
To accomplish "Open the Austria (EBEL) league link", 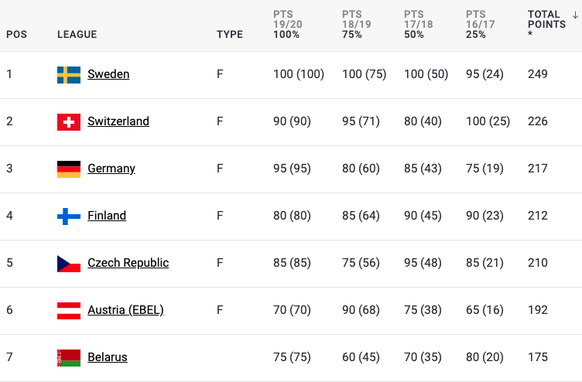I will pos(125,310).
